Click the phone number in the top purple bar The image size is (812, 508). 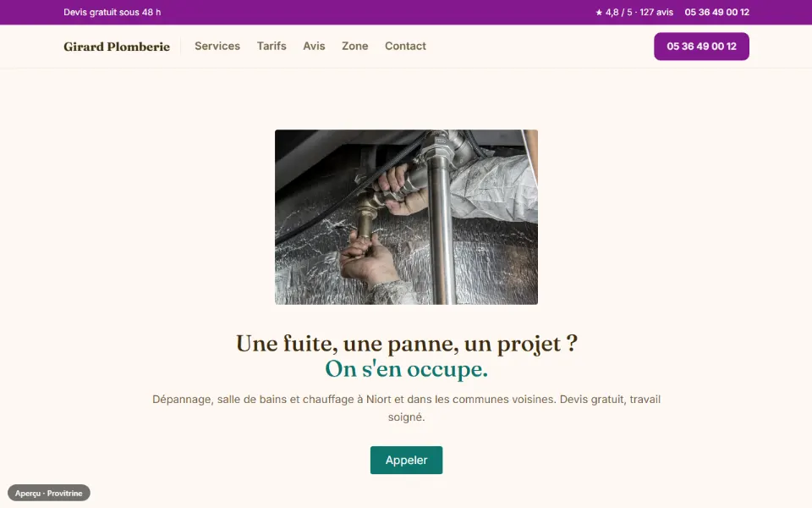point(716,12)
